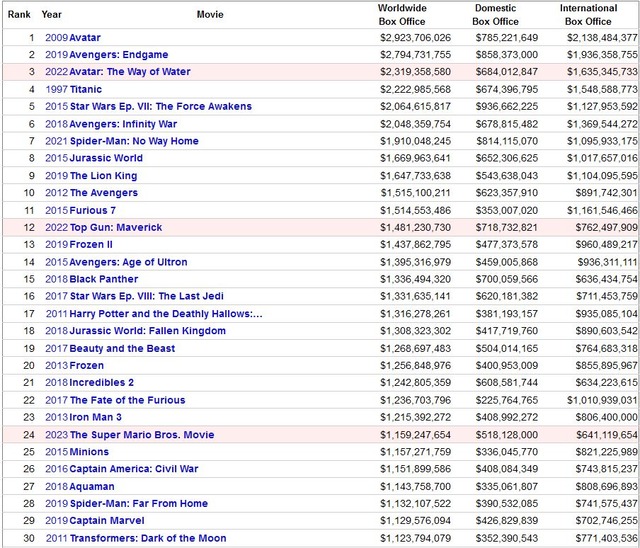Open the Jurassic World 2015 movie link
Image resolution: width=640 pixels, height=548 pixels.
click(106, 158)
